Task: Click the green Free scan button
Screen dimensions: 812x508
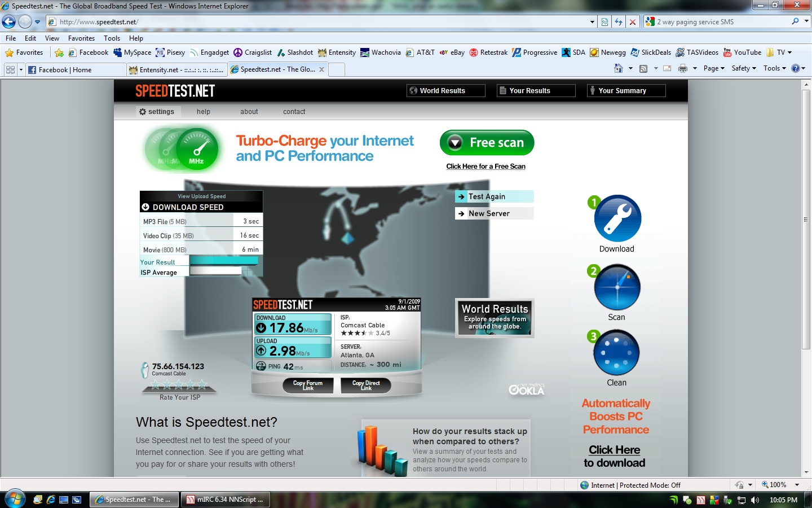Action: click(487, 143)
